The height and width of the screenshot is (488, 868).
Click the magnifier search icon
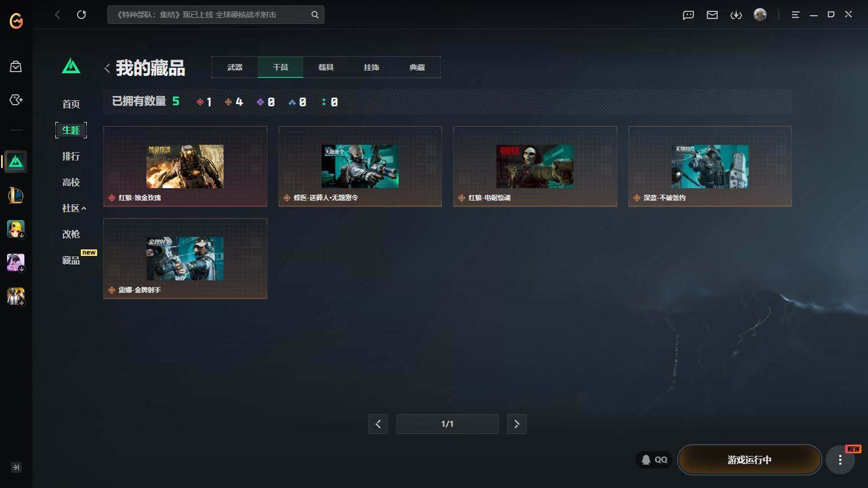pos(315,15)
